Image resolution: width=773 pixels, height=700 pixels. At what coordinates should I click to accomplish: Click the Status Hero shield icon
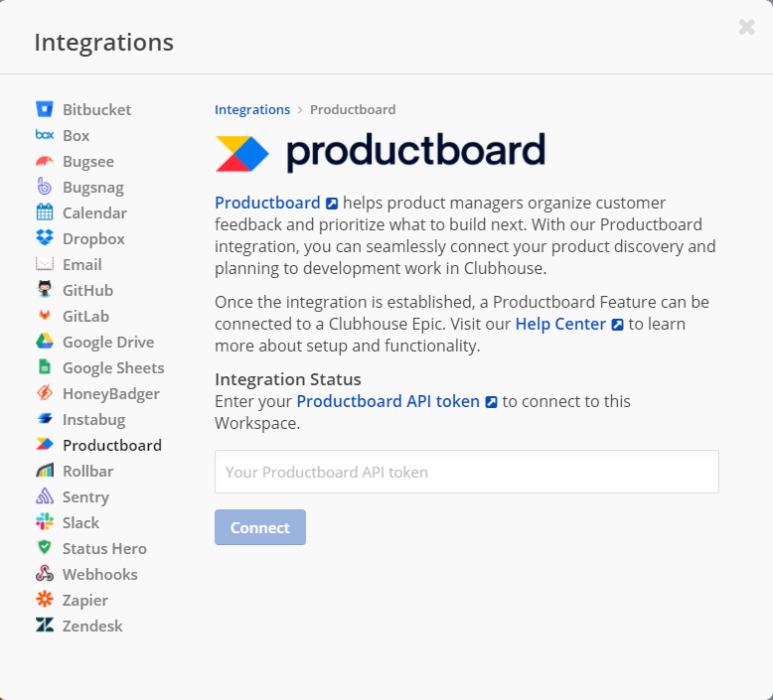tap(45, 548)
